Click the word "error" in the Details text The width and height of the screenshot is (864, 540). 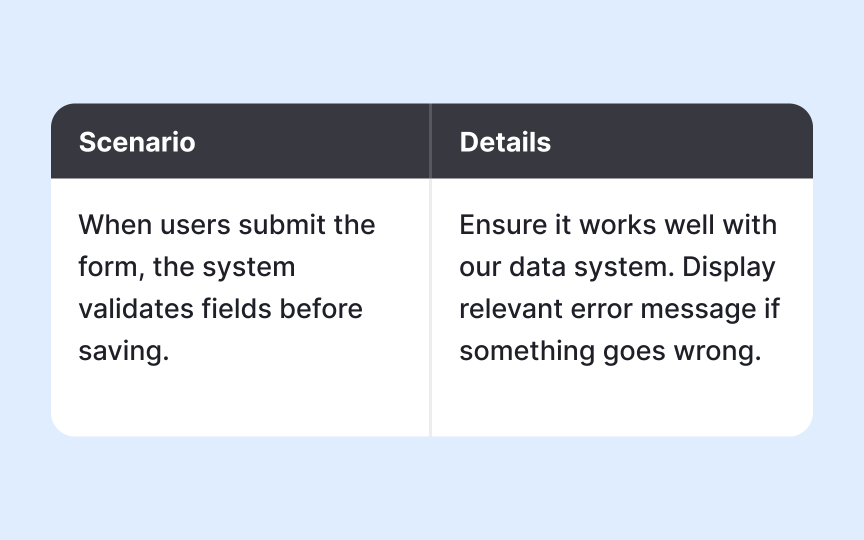602,310
